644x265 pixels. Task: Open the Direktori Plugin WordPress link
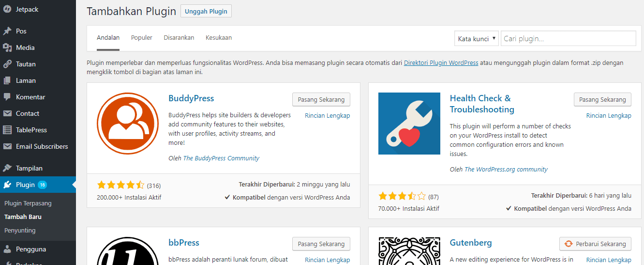click(x=441, y=62)
